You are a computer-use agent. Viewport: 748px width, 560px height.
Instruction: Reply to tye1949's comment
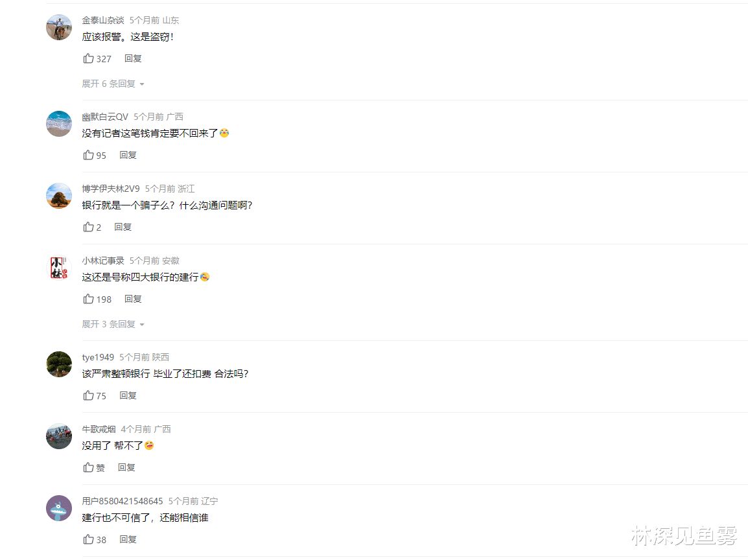pyautogui.click(x=128, y=395)
